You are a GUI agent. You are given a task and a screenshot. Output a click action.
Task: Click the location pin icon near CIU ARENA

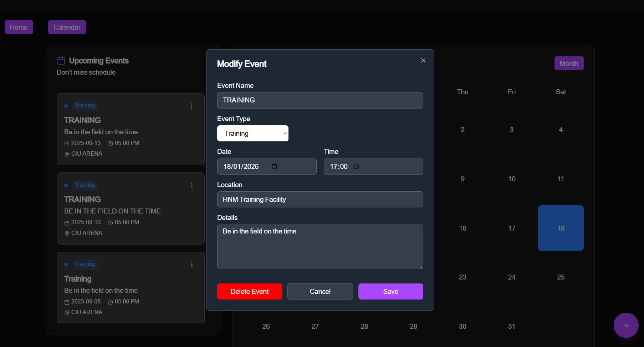tap(67, 154)
